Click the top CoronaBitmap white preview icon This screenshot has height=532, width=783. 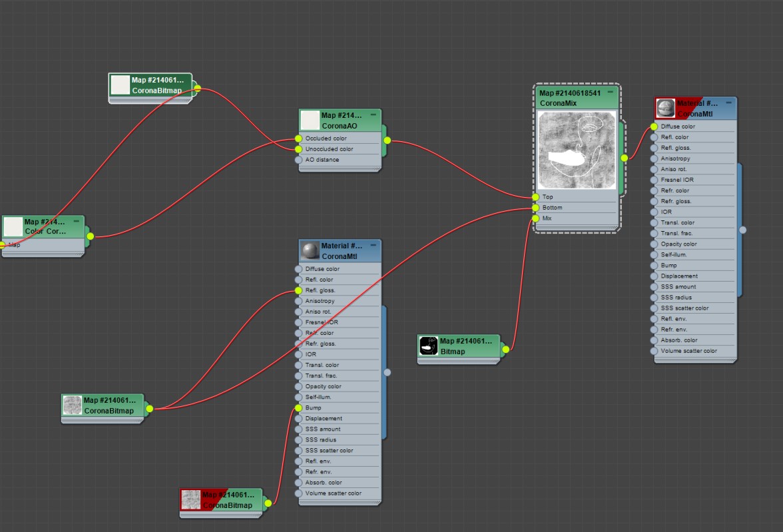tap(121, 85)
